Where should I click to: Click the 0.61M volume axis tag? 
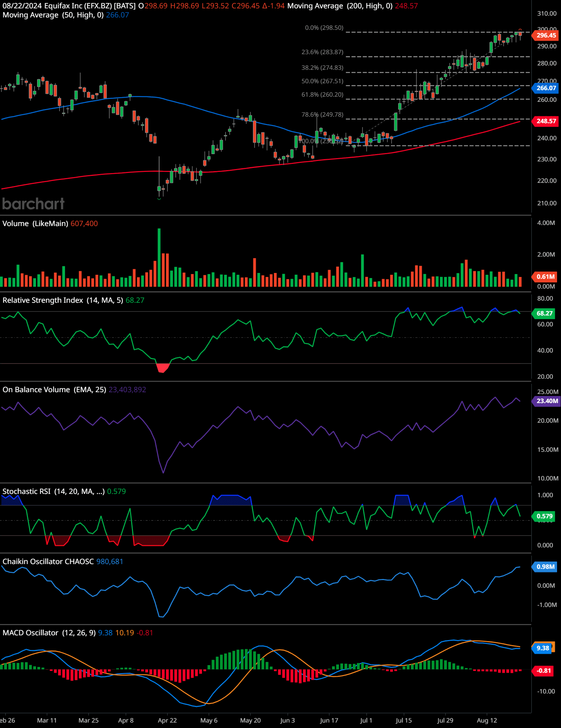coord(545,277)
